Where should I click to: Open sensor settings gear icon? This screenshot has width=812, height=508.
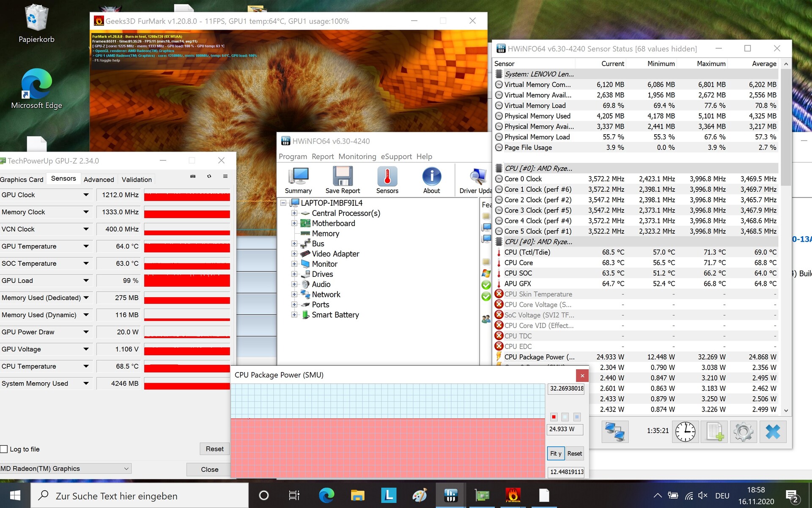743,432
